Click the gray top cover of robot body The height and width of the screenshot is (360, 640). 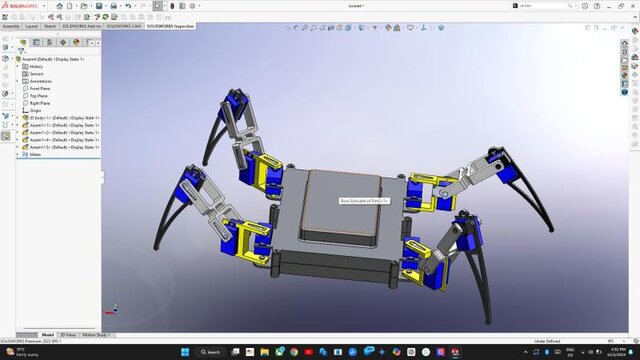coord(341,202)
